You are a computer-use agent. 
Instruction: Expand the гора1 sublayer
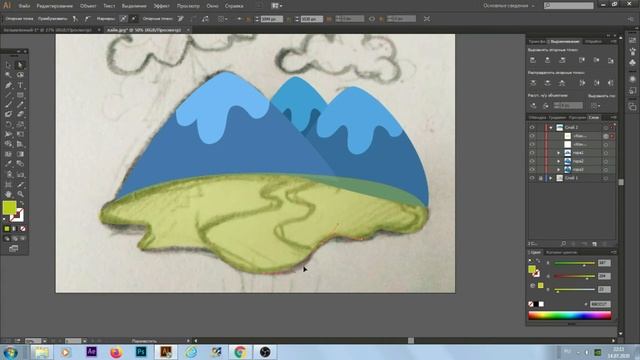pyautogui.click(x=559, y=153)
